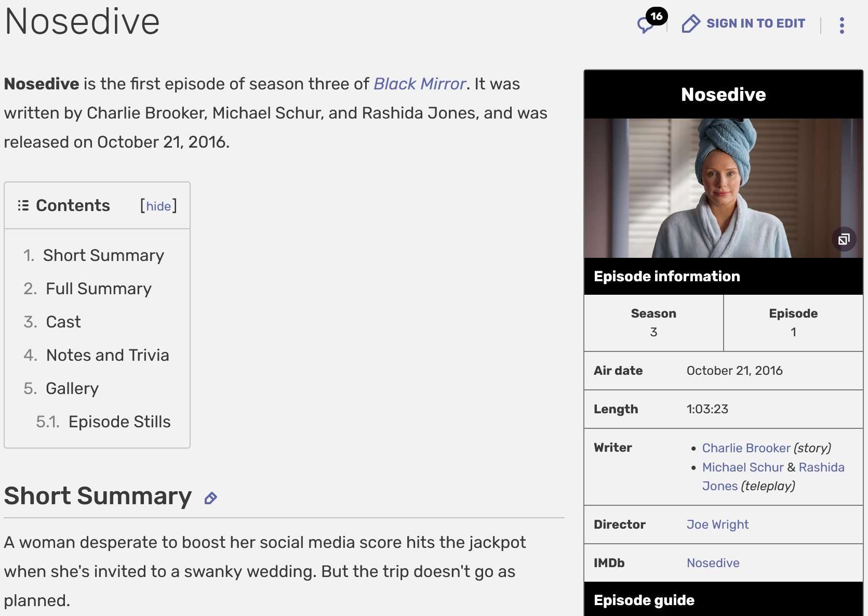Click the image gallery icon on Nosedive photo
The width and height of the screenshot is (868, 616).
pyautogui.click(x=844, y=239)
